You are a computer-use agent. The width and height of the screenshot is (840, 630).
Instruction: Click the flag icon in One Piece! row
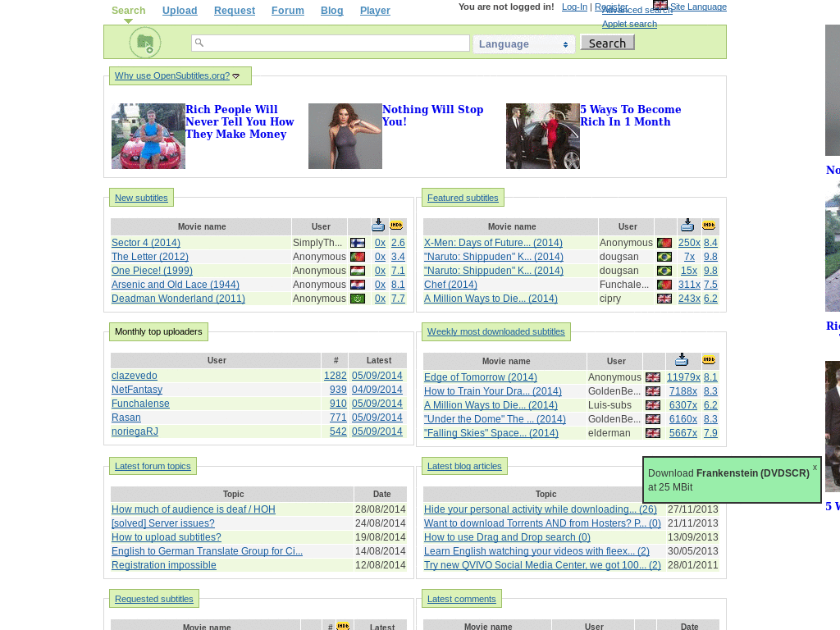358,271
